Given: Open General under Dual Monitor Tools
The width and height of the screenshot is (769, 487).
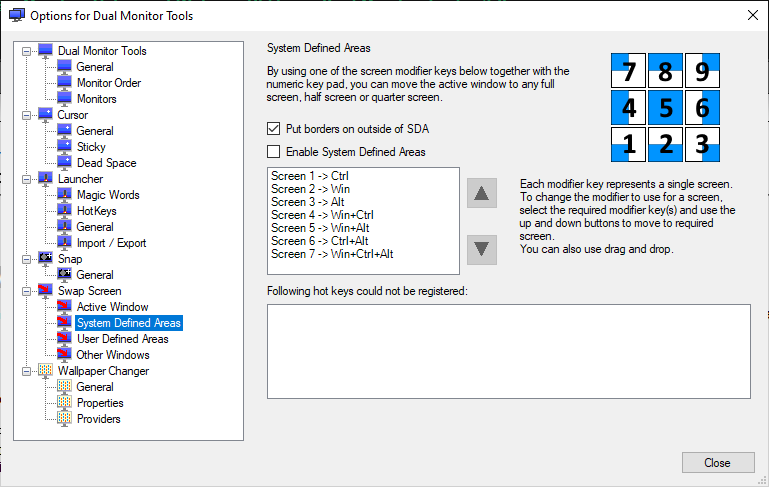Looking at the screenshot, I should click(x=95, y=67).
